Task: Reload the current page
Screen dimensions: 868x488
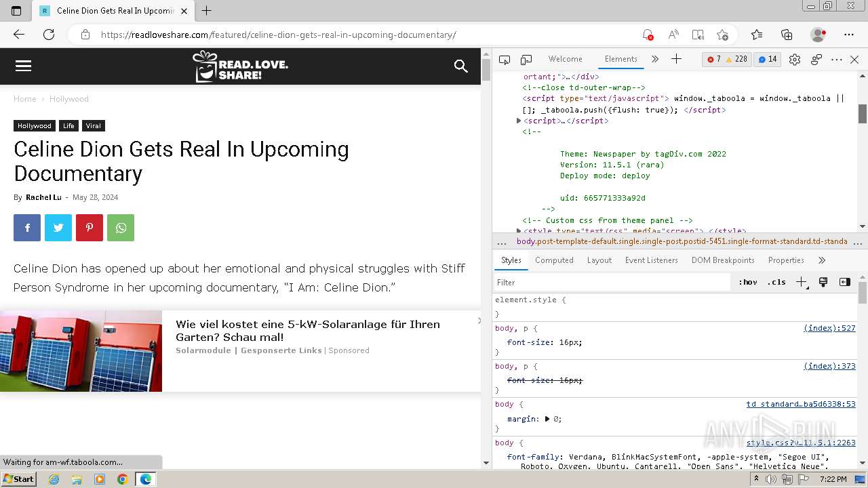Action: coord(49,35)
